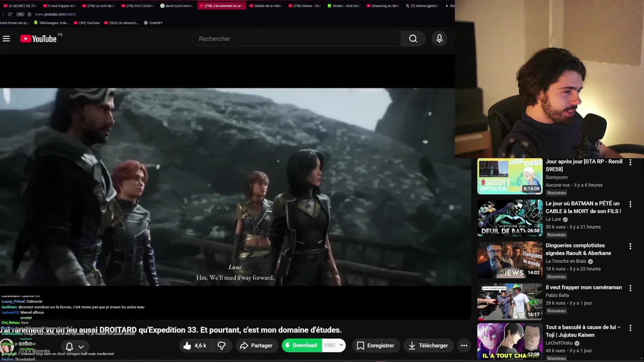Expand the notification bell options arrow

(x=81, y=346)
